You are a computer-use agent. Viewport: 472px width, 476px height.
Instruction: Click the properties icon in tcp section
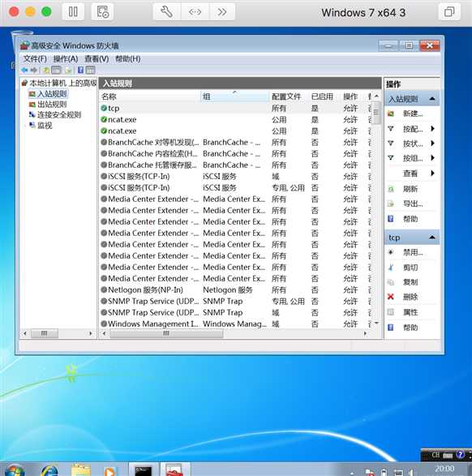pos(391,312)
